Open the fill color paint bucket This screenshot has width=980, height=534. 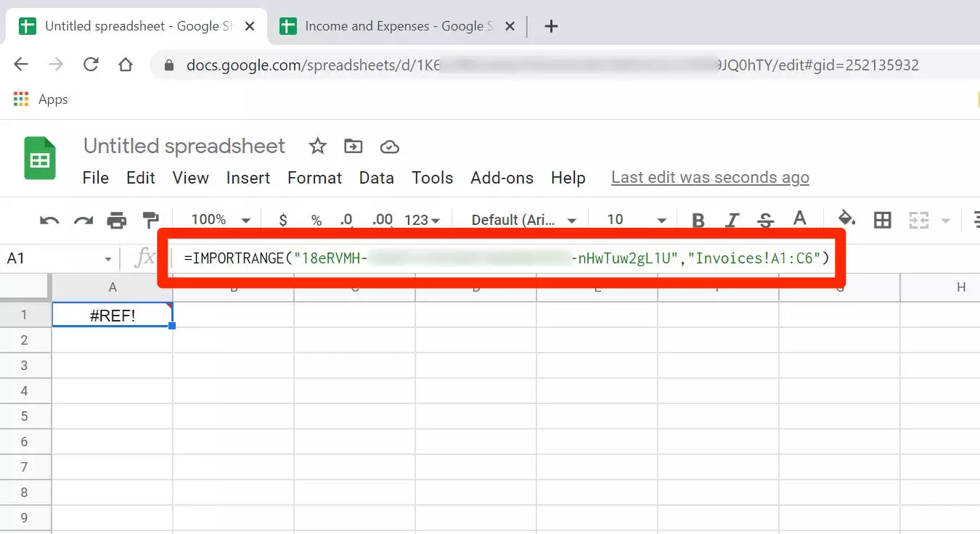click(846, 219)
